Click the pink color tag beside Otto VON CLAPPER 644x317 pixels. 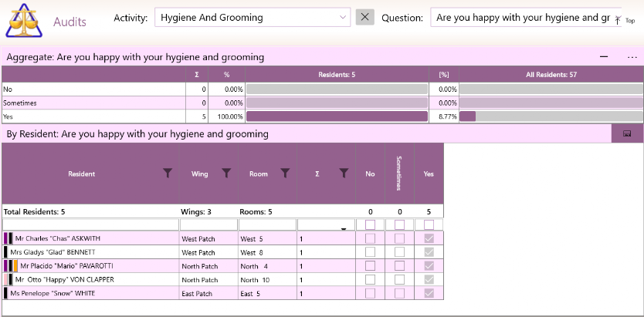point(5,280)
